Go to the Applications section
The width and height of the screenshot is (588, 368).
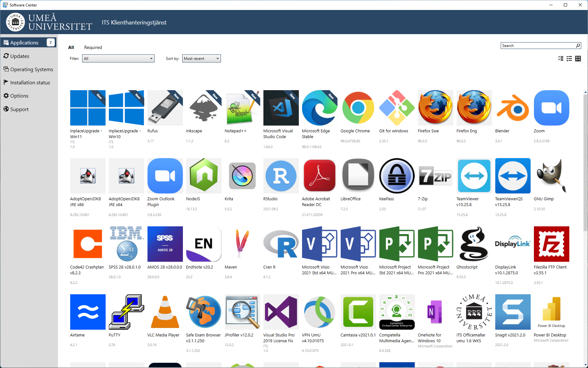[x=29, y=42]
